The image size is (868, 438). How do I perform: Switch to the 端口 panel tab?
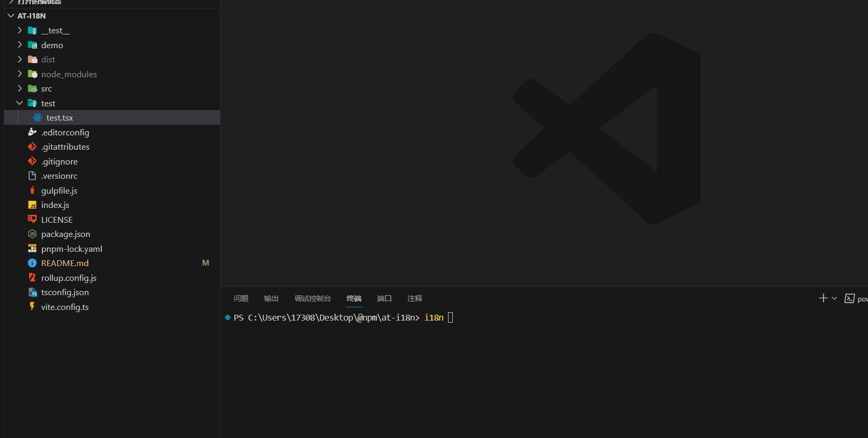385,298
